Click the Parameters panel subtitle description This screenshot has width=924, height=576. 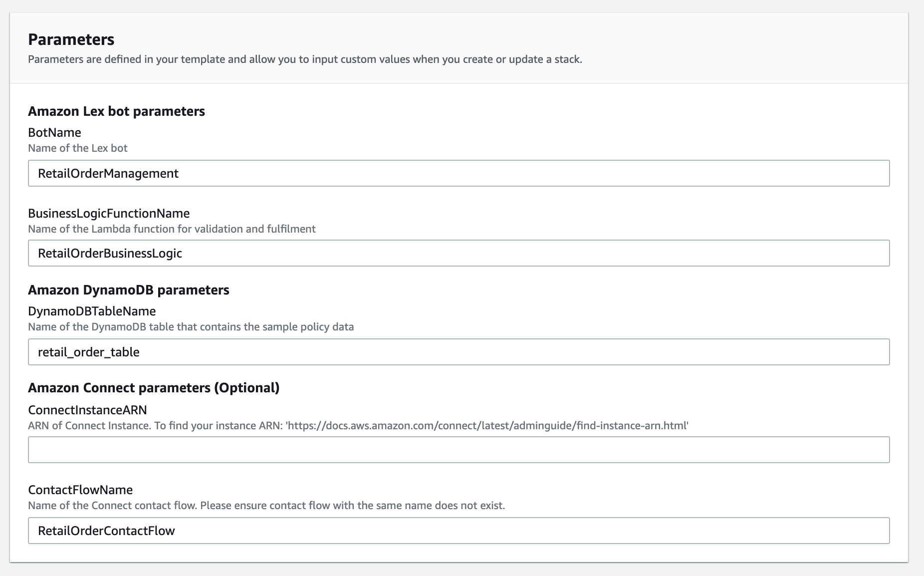point(305,59)
